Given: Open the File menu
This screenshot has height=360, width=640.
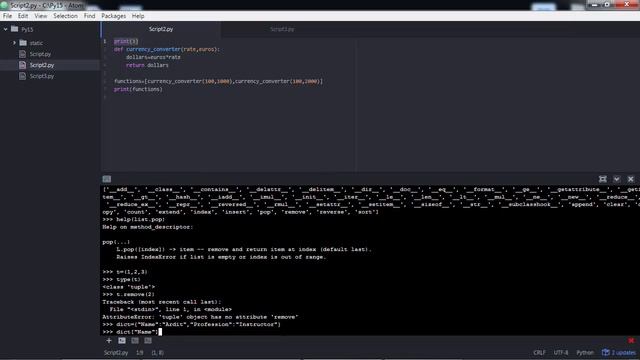Looking at the screenshot, I should click(x=7, y=16).
